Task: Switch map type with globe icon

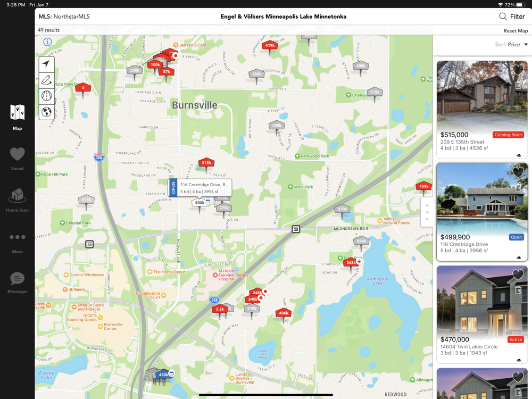Action: 46,112
